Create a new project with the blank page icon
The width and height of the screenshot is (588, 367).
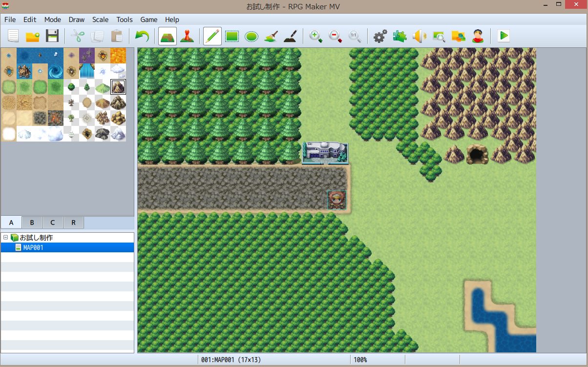click(13, 36)
